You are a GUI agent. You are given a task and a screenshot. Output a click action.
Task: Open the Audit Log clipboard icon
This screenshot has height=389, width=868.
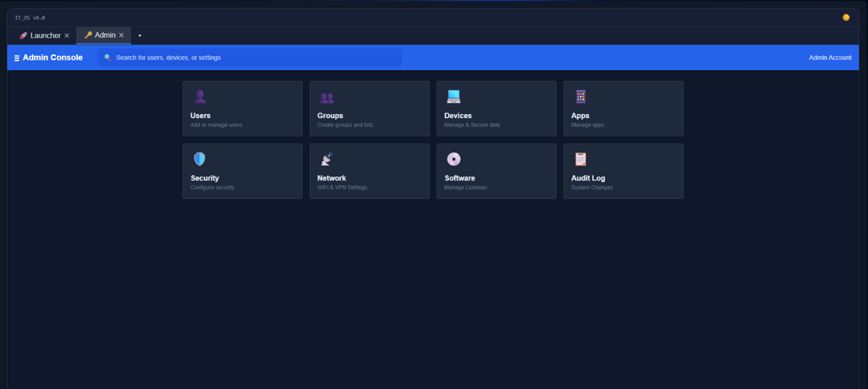coord(580,159)
